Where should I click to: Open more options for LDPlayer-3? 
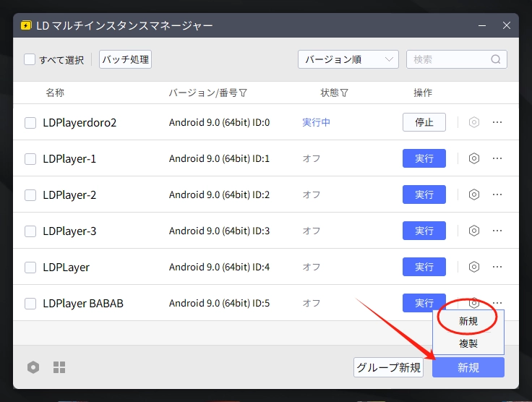point(497,231)
